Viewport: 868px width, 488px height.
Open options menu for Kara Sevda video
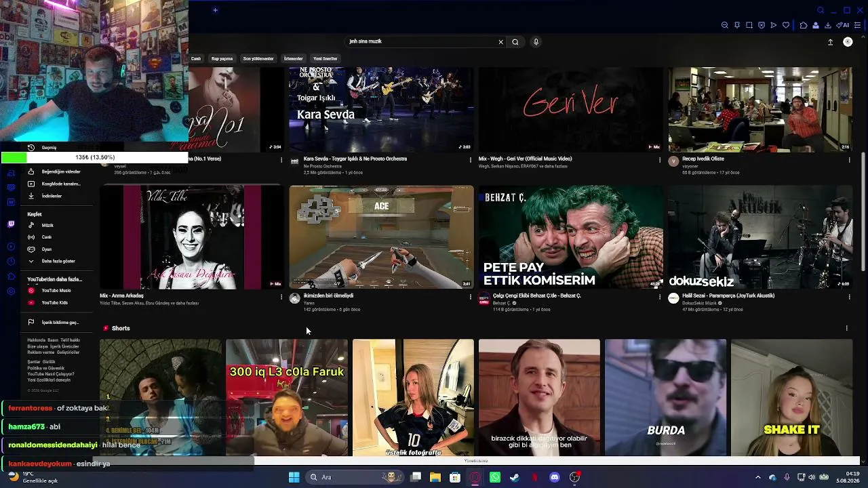tap(471, 160)
